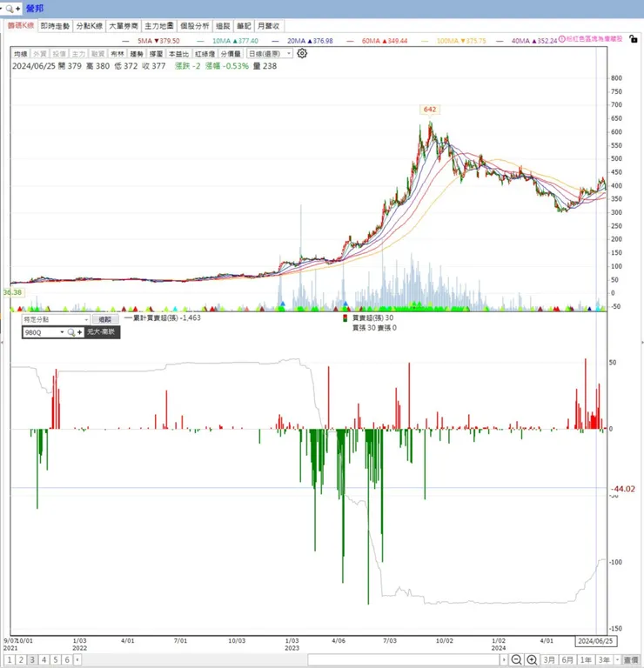Click the 100MA legend color line
This screenshot has width=644, height=668.
tap(425, 42)
